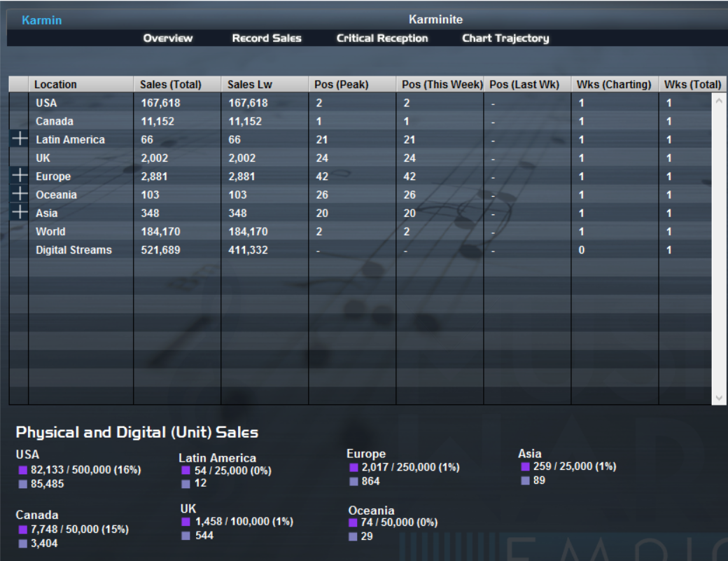Click Europe purple swatch beside 2,017
The width and height of the screenshot is (728, 561).
(353, 467)
